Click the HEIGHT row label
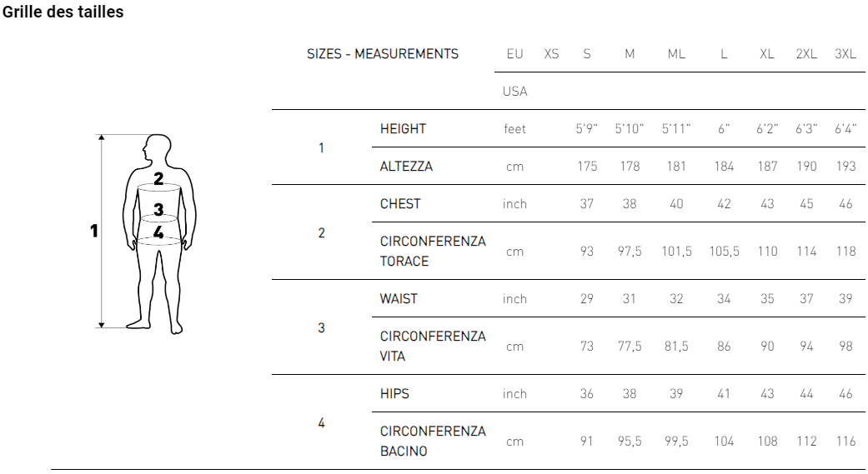Viewport: 868px width, 474px height. pos(403,129)
